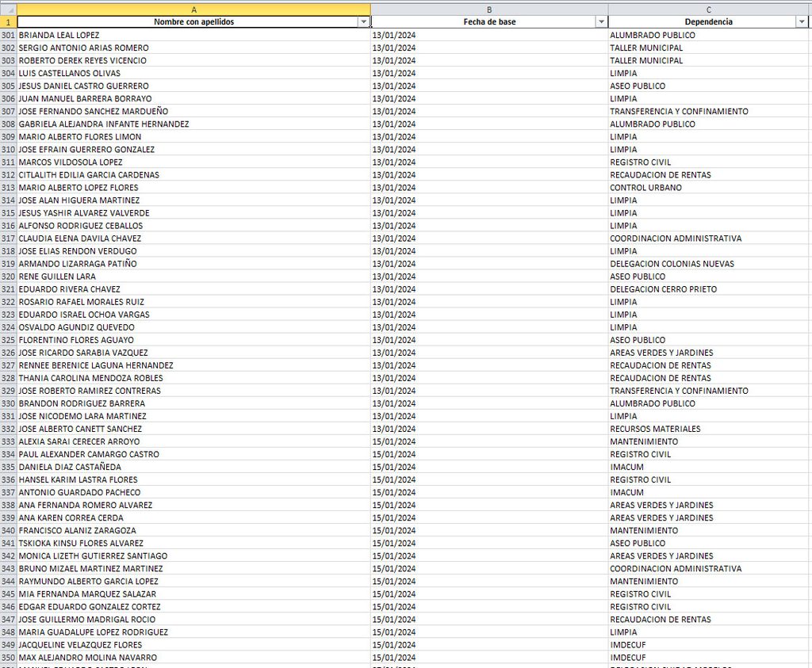This screenshot has height=668, width=812.
Task: Select the Dependencia cell for JACQUELINE VELAZQUEZ FLORES
Action: coord(708,645)
